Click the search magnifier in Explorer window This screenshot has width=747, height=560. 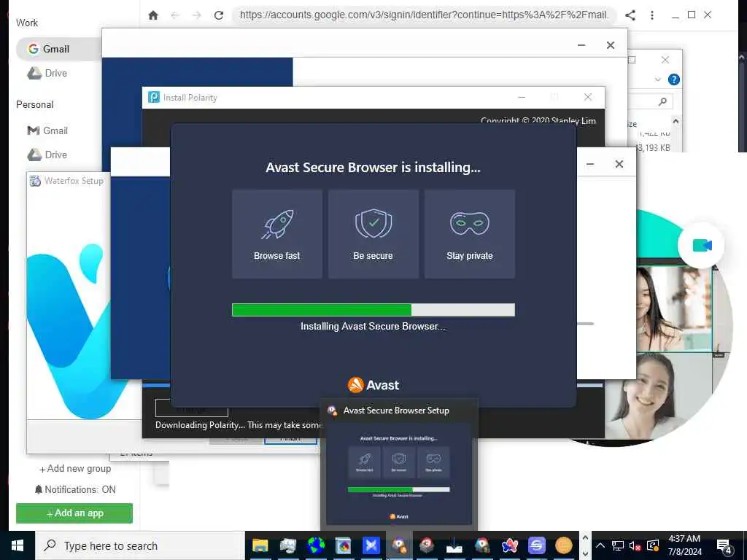tap(662, 101)
